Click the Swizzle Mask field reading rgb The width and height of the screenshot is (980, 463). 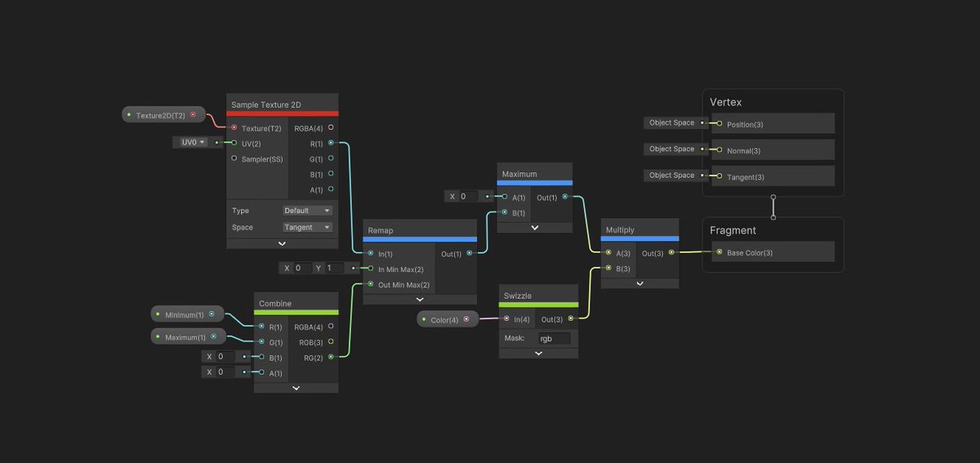tap(554, 338)
